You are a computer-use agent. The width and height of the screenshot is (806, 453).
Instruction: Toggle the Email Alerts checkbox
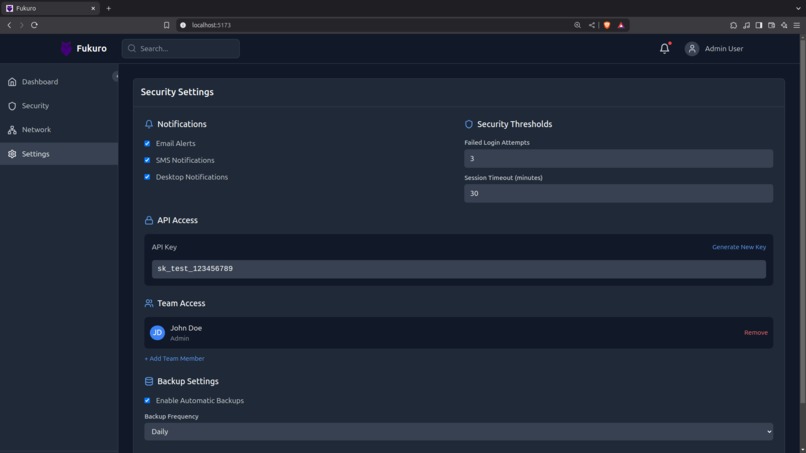[148, 143]
